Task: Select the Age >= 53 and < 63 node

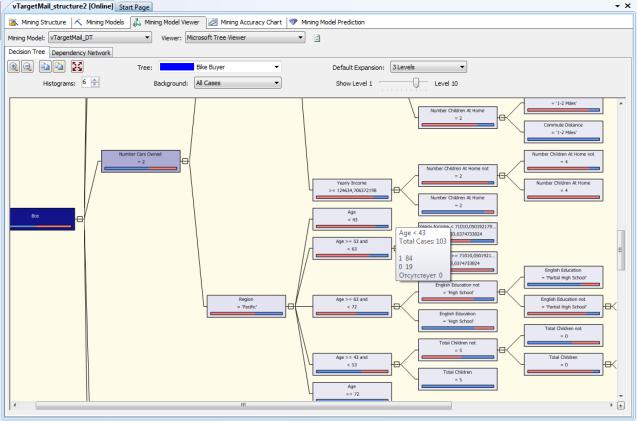Action: pos(352,248)
